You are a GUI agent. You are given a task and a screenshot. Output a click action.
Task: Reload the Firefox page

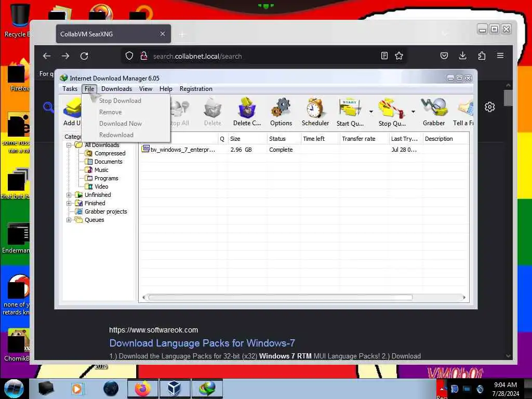[x=84, y=56]
